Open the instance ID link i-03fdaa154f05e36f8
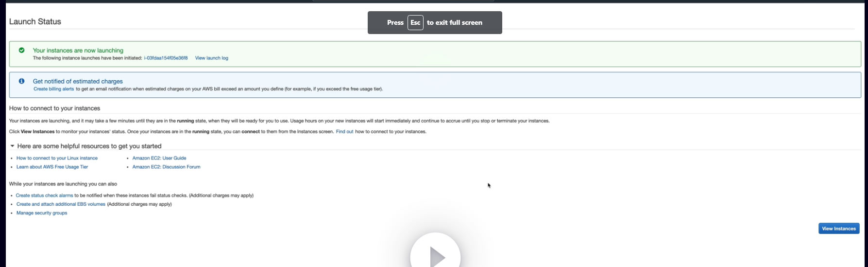The width and height of the screenshot is (868, 267). tap(166, 58)
